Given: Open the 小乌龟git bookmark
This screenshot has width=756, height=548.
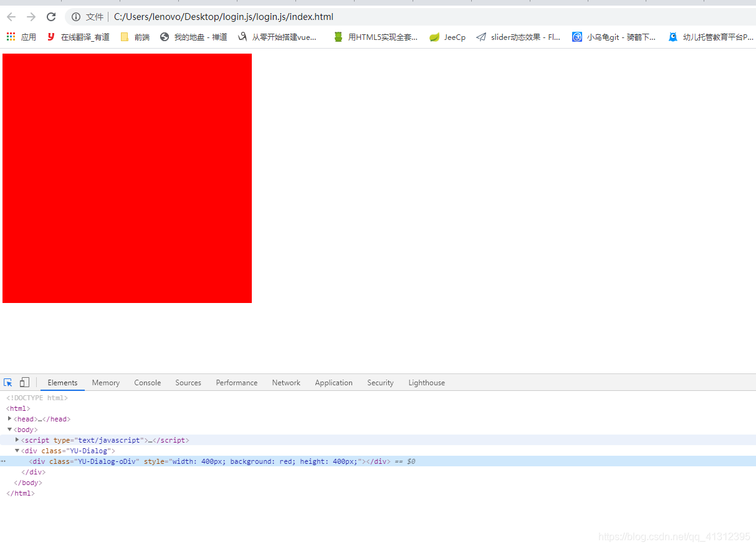Looking at the screenshot, I should click(x=614, y=37).
